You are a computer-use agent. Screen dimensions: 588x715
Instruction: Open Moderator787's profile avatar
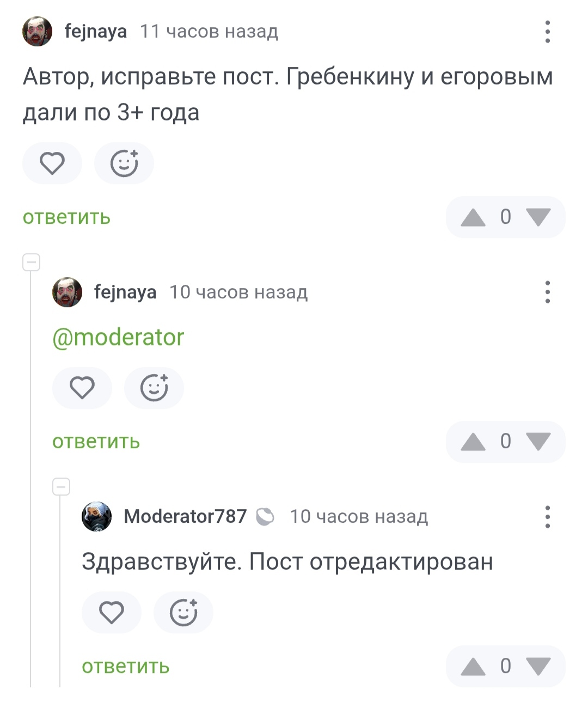point(96,516)
